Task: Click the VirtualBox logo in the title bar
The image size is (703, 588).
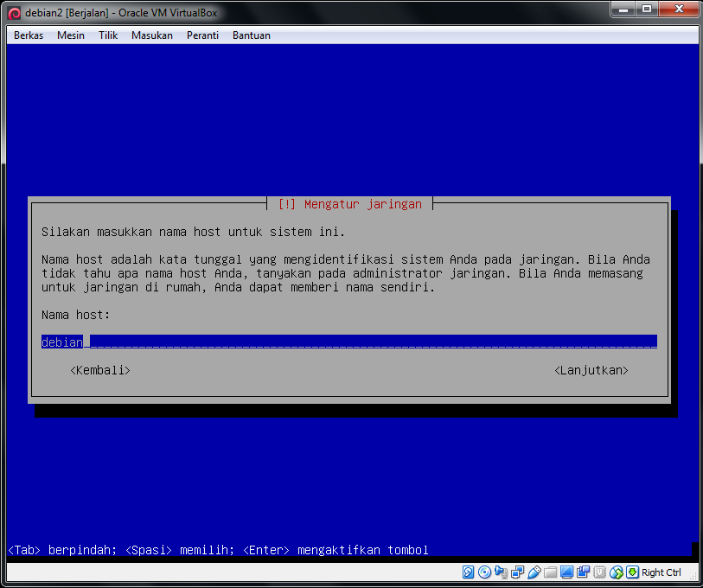Action: tap(15, 13)
